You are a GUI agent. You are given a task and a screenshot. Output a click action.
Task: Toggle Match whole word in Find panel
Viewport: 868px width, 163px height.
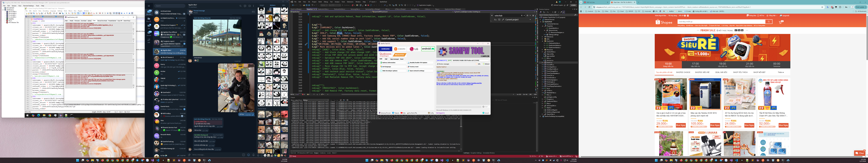499,20
